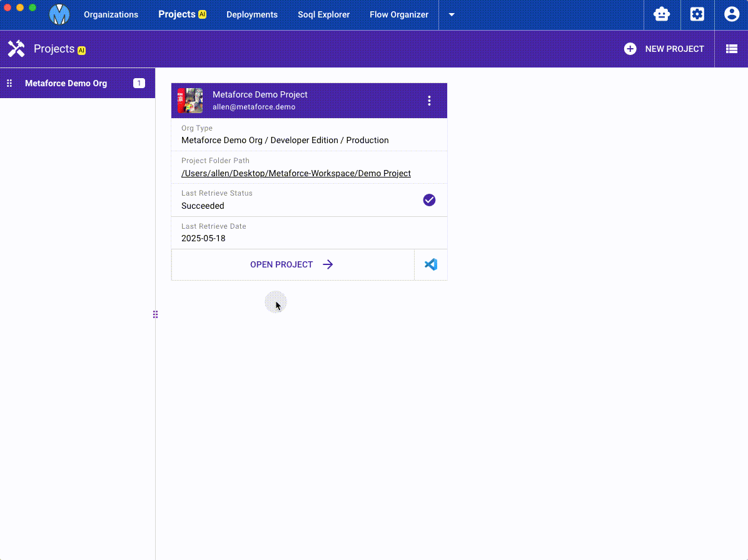This screenshot has width=748, height=560.
Task: Open settings gear icon in top bar
Action: [697, 14]
